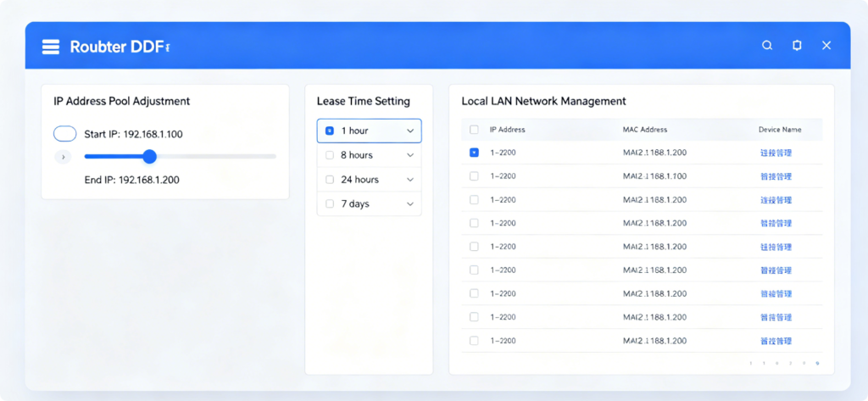Screen dimensions: 868x401
Task: Uncheck the checked row in LAN table
Action: pyautogui.click(x=474, y=153)
